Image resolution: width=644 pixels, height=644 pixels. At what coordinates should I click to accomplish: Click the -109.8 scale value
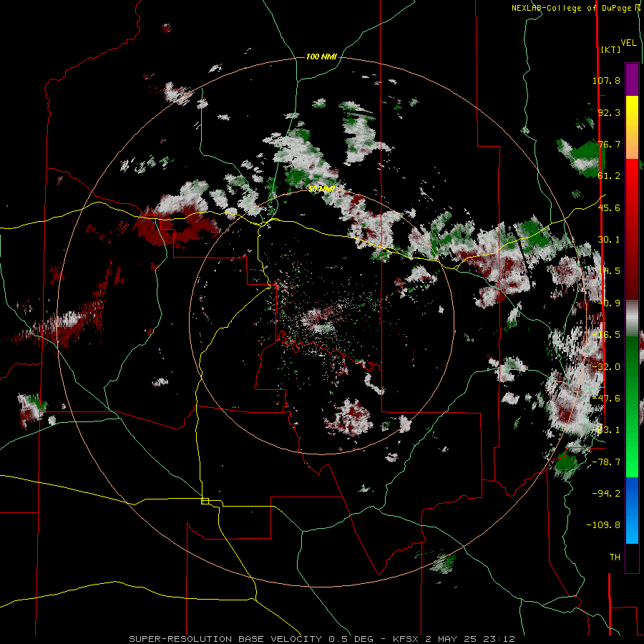point(603,525)
